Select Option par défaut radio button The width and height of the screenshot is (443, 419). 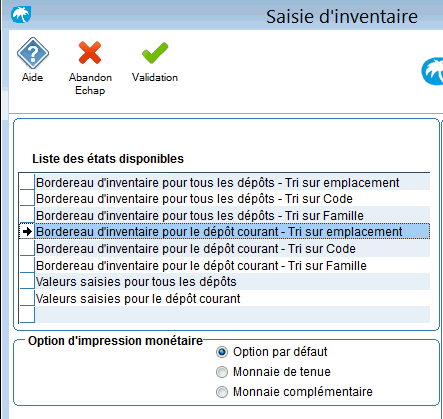[222, 352]
